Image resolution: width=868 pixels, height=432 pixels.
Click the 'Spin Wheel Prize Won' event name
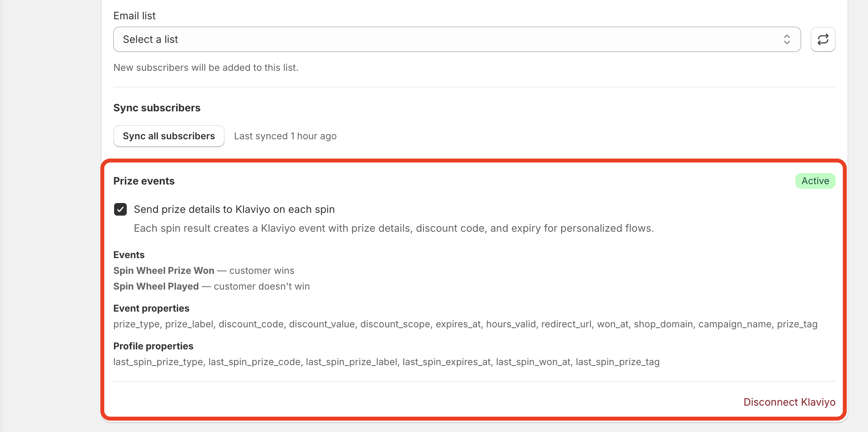click(x=164, y=271)
